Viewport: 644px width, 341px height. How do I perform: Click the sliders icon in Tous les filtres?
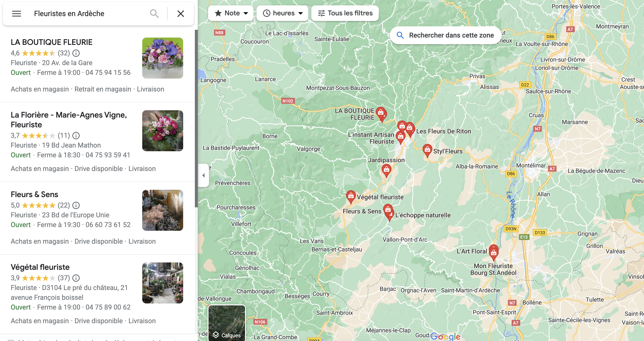click(x=321, y=13)
